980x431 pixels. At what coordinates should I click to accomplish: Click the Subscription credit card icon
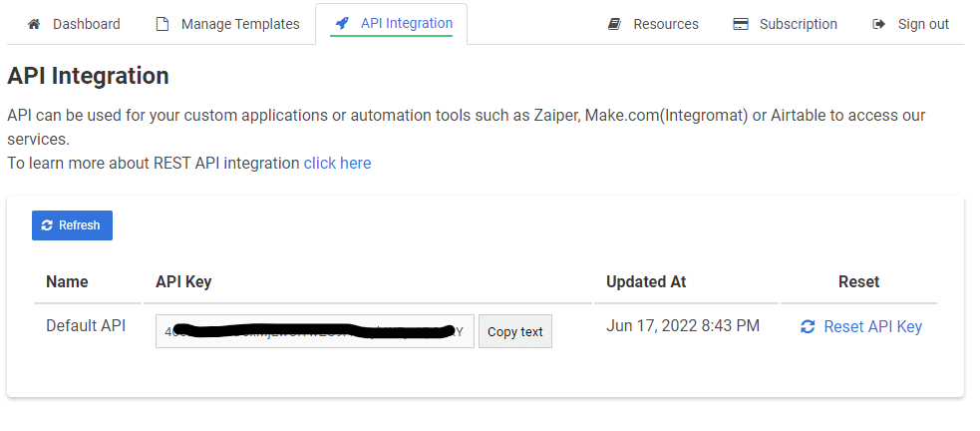[741, 24]
